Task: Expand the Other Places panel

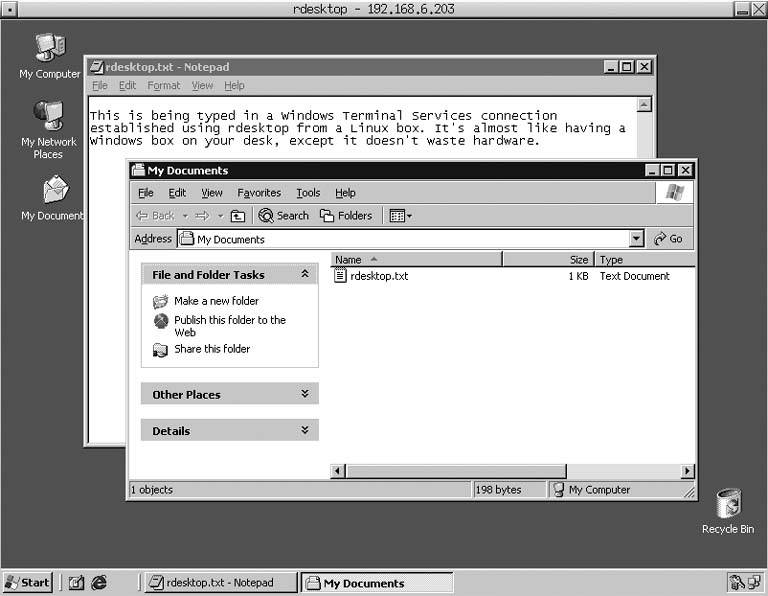Action: [305, 394]
